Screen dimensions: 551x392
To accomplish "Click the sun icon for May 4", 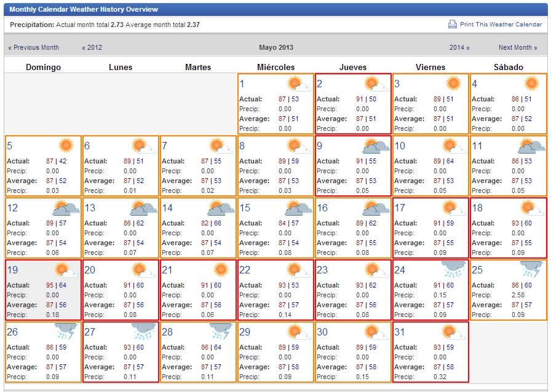I will (x=531, y=84).
